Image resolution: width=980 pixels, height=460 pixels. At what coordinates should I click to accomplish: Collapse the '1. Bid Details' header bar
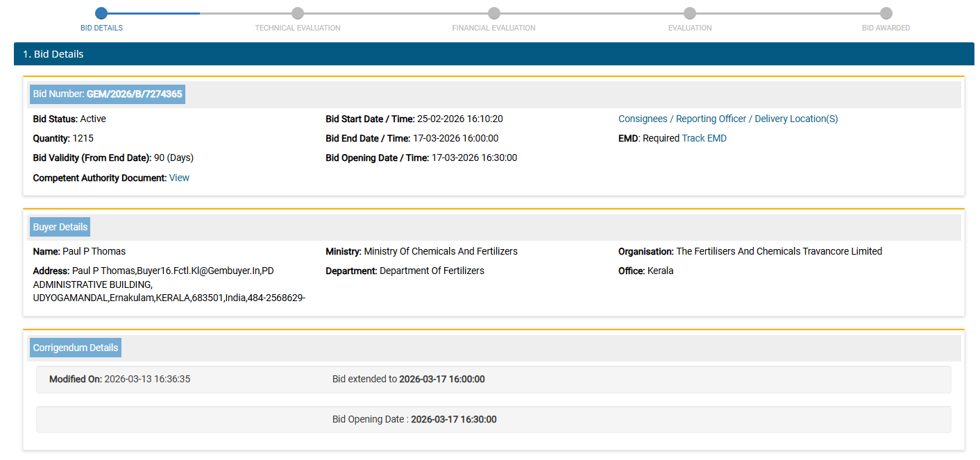(x=493, y=54)
